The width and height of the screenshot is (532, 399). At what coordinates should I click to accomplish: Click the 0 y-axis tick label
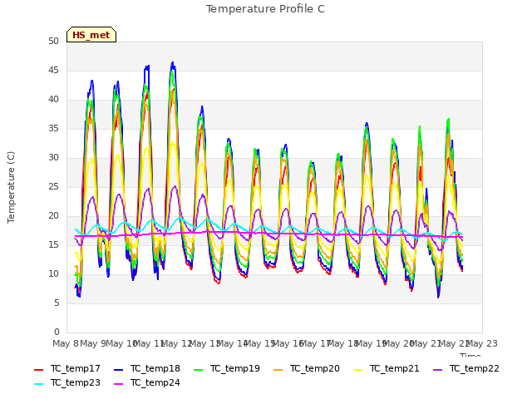coord(57,332)
